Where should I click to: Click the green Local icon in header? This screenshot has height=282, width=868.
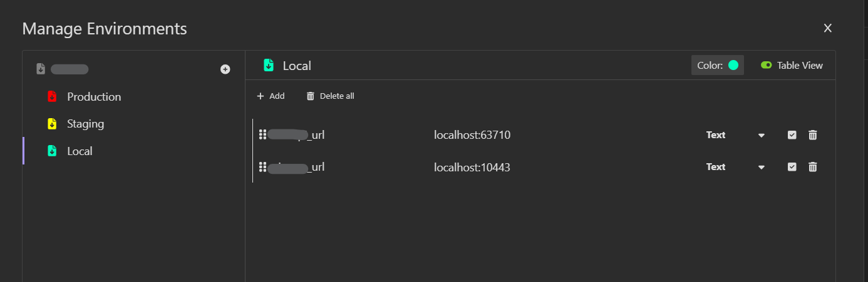click(269, 66)
